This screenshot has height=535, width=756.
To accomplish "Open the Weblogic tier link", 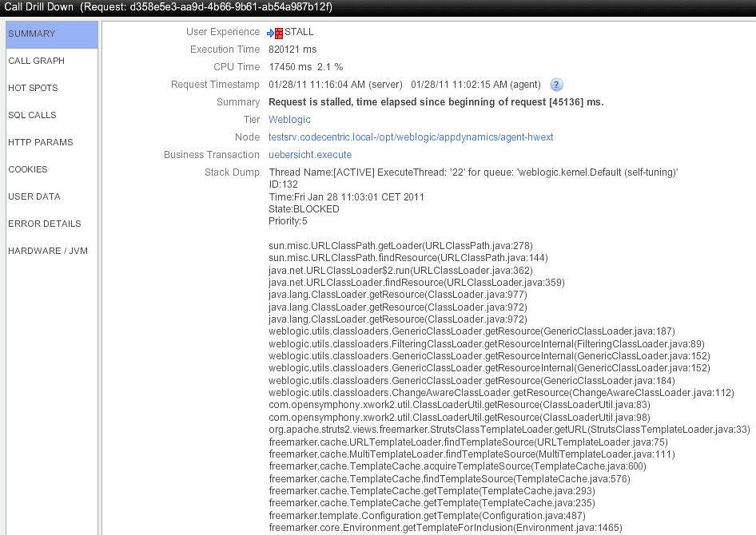I will click(x=289, y=120).
